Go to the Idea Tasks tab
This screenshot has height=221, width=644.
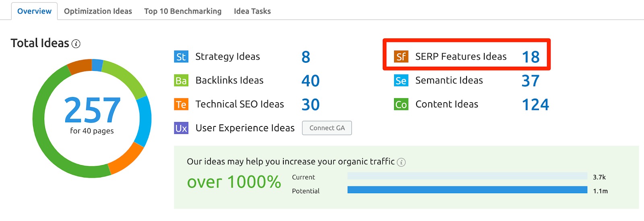point(252,11)
